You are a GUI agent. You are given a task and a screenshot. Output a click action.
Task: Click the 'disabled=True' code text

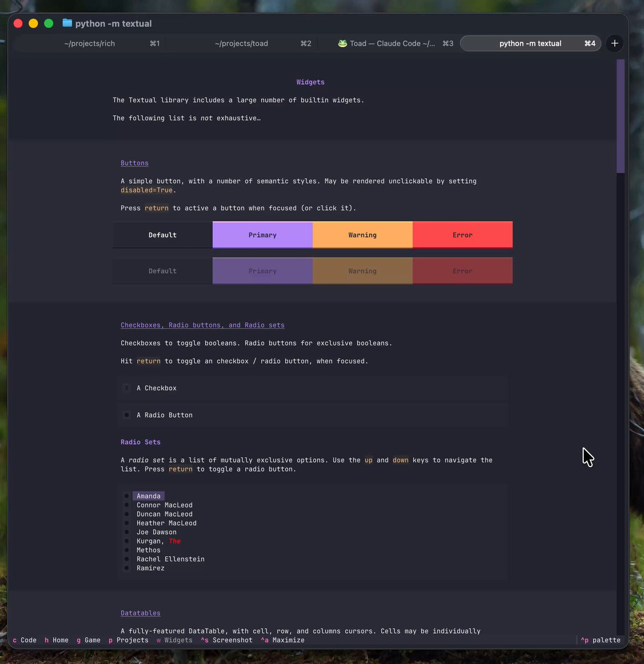[x=147, y=190]
